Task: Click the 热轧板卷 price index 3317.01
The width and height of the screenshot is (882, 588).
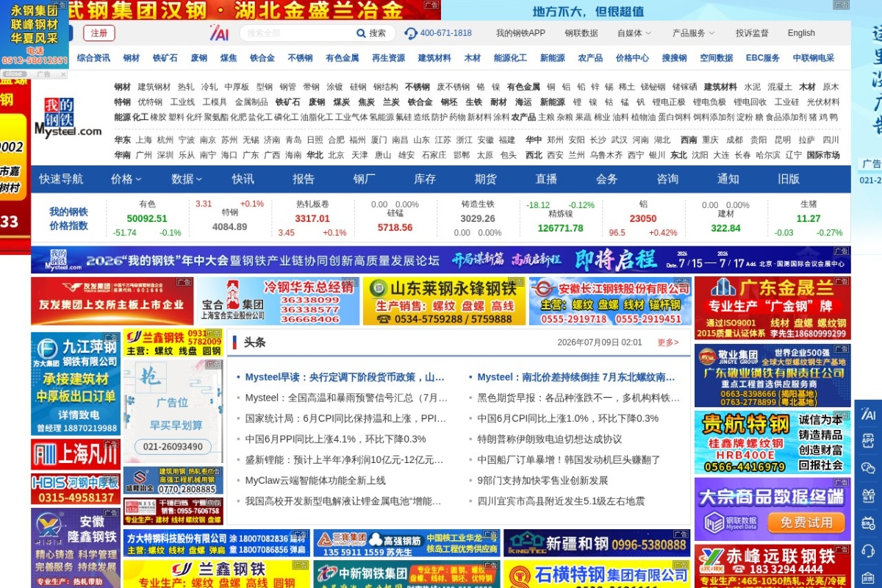Action: tap(312, 218)
